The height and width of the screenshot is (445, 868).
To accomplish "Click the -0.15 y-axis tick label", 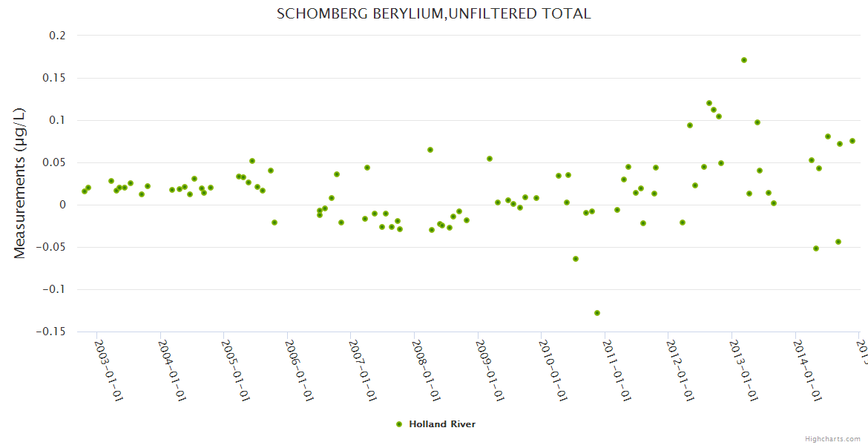I will point(50,332).
